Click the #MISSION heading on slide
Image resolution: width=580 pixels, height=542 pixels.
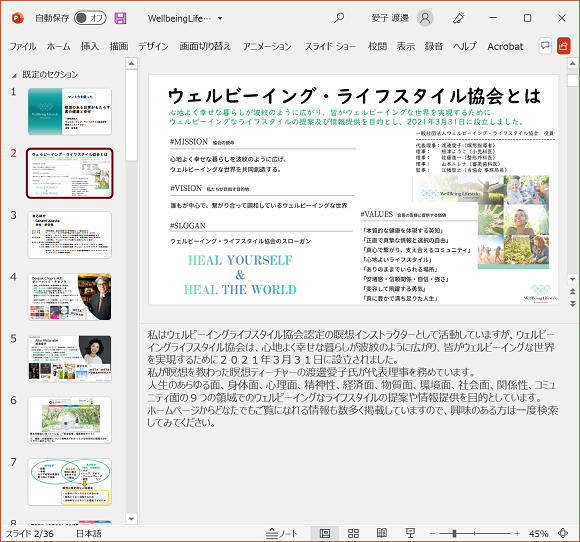[x=189, y=142]
